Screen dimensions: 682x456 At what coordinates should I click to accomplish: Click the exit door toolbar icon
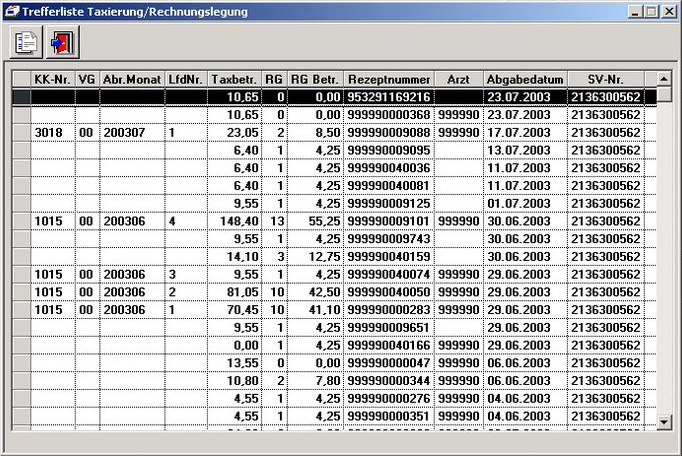pyautogui.click(x=61, y=43)
